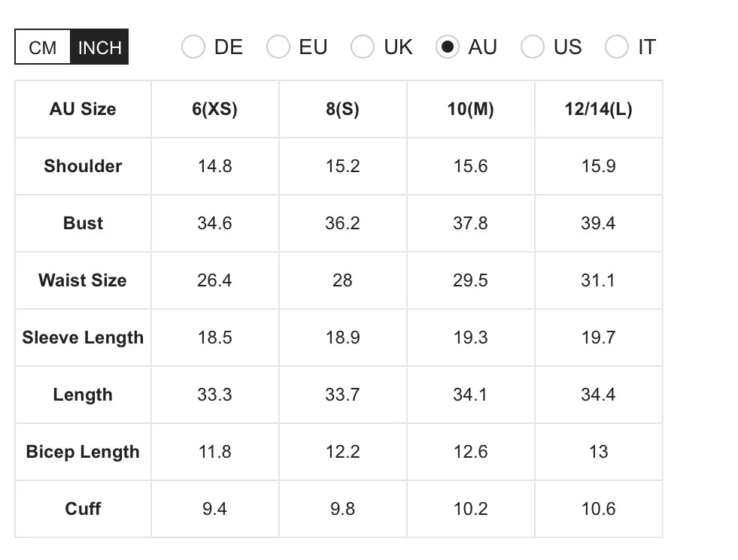Click the Waist Size row label
Image resolution: width=738 pixels, height=560 pixels.
tap(82, 280)
